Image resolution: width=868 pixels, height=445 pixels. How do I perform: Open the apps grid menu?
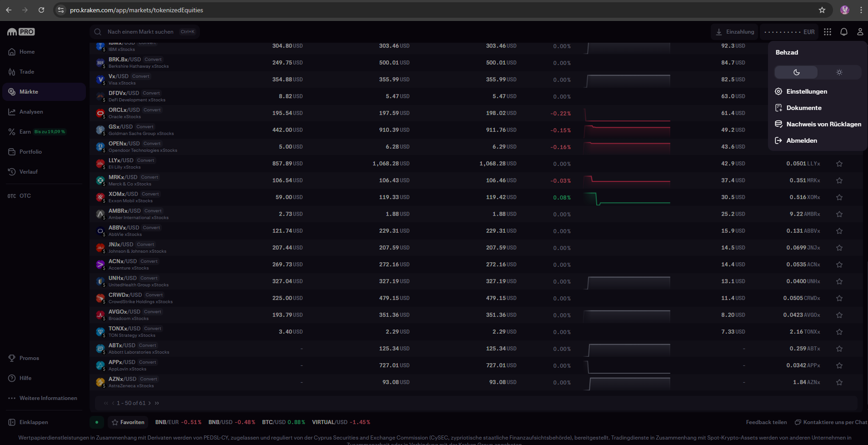tap(828, 32)
